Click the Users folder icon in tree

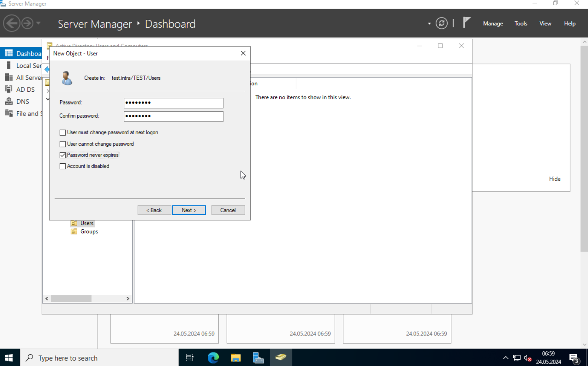coord(74,223)
